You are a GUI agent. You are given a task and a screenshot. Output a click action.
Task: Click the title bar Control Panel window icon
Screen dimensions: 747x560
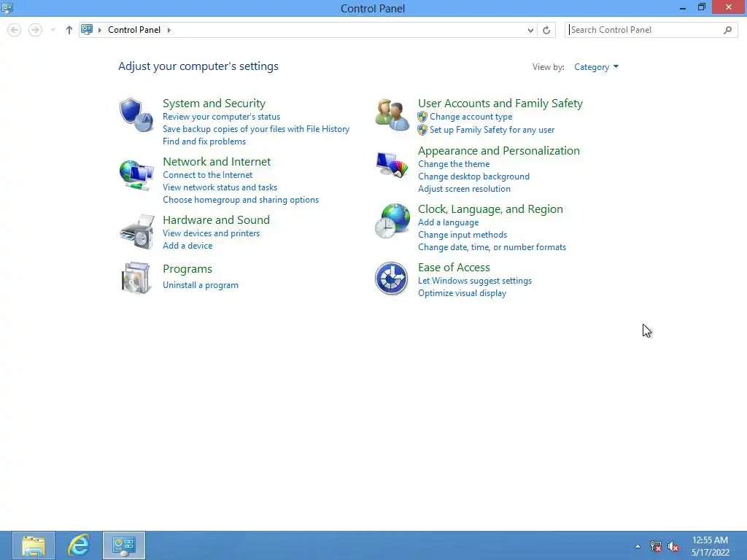pos(7,7)
